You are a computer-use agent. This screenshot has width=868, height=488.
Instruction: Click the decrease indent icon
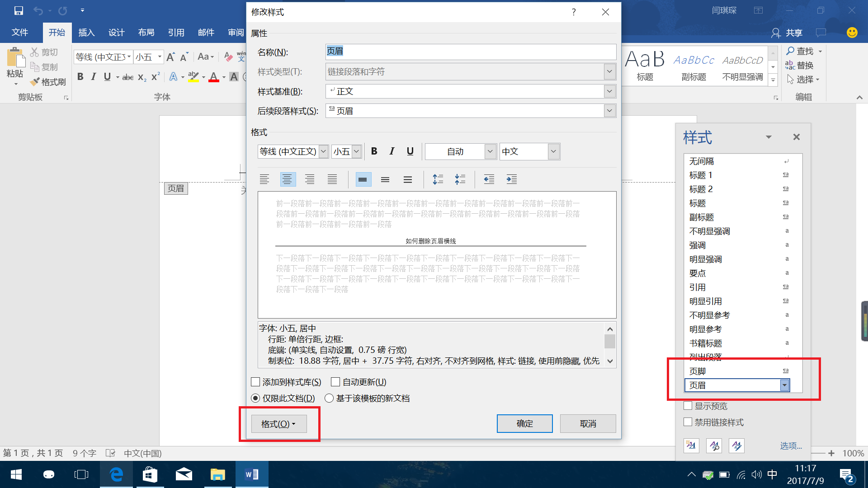coord(488,179)
